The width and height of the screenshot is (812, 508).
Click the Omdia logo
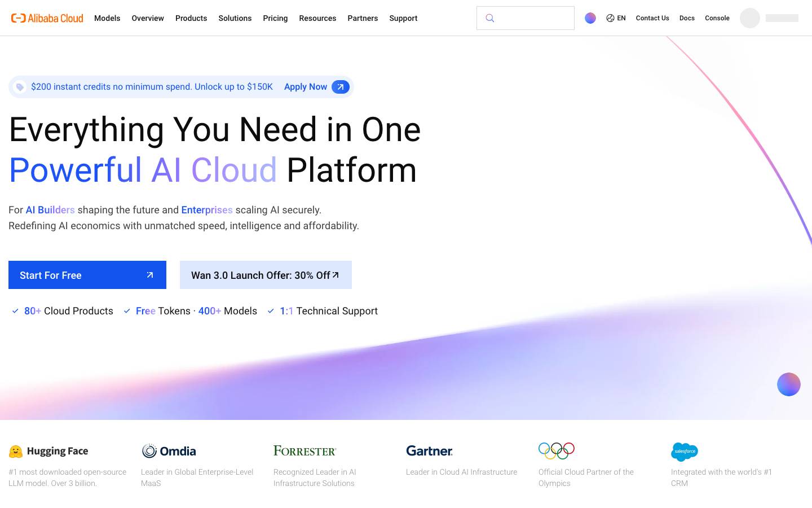point(169,451)
